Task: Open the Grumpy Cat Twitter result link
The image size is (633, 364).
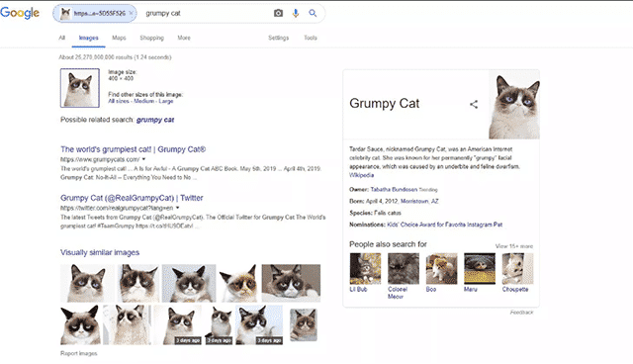Action: tap(132, 198)
